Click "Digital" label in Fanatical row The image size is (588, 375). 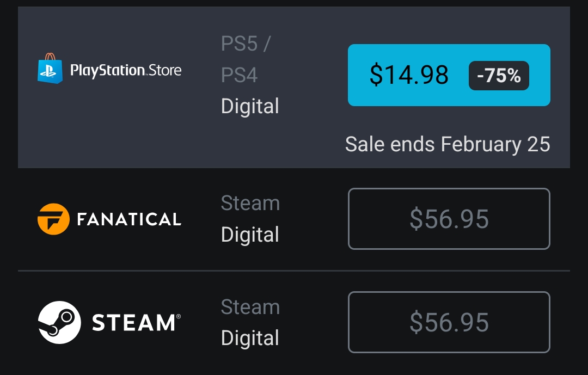pyautogui.click(x=250, y=235)
